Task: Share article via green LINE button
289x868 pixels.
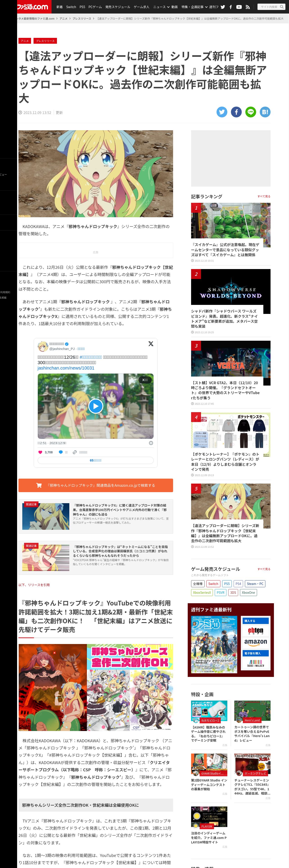Action: (251, 112)
